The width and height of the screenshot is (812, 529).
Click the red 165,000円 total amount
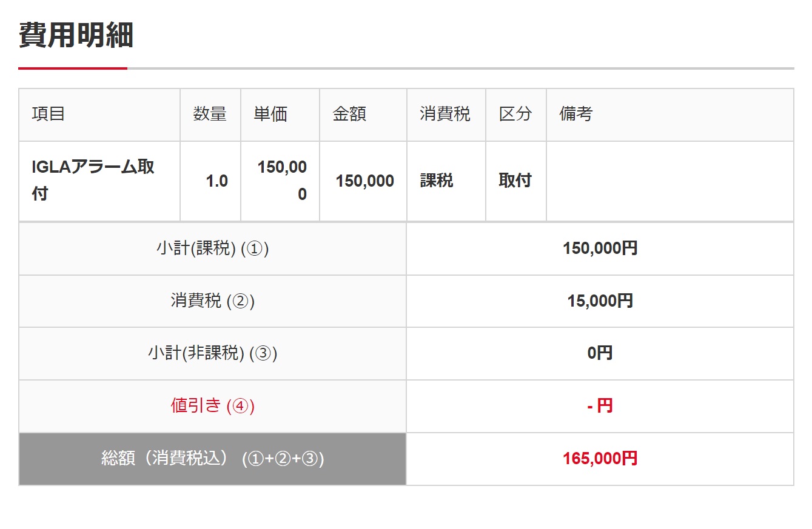[x=600, y=459]
